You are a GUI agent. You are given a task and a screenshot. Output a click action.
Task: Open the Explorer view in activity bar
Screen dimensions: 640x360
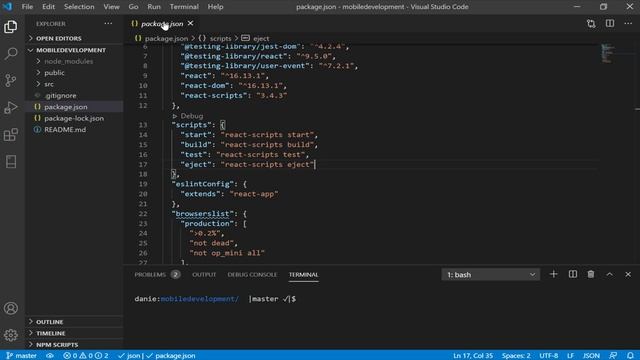click(11, 27)
